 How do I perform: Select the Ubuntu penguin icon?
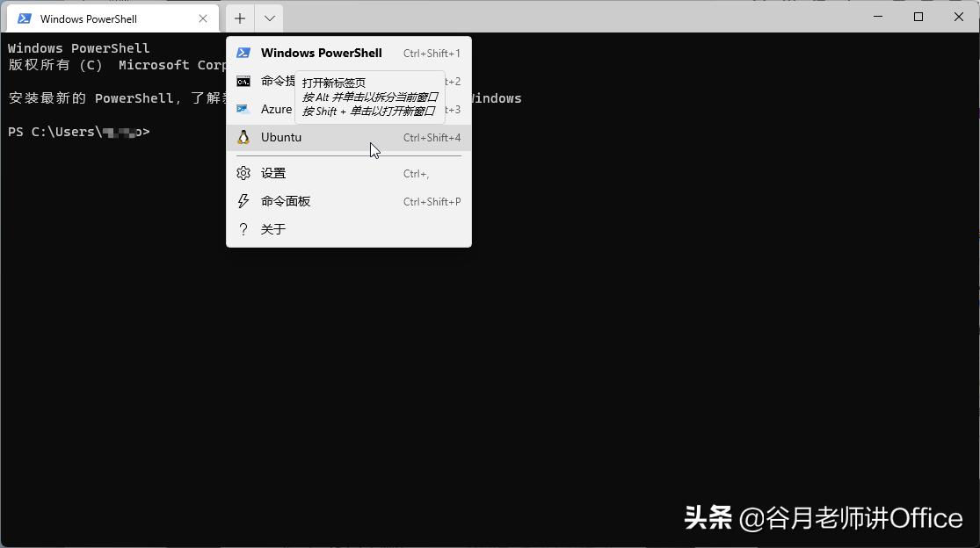pyautogui.click(x=243, y=137)
